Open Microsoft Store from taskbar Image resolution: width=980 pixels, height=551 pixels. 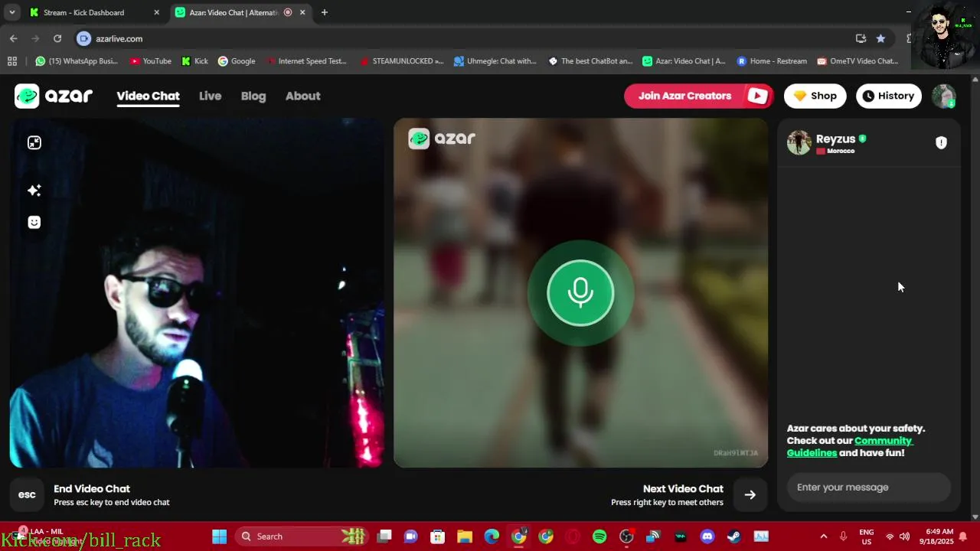438,536
